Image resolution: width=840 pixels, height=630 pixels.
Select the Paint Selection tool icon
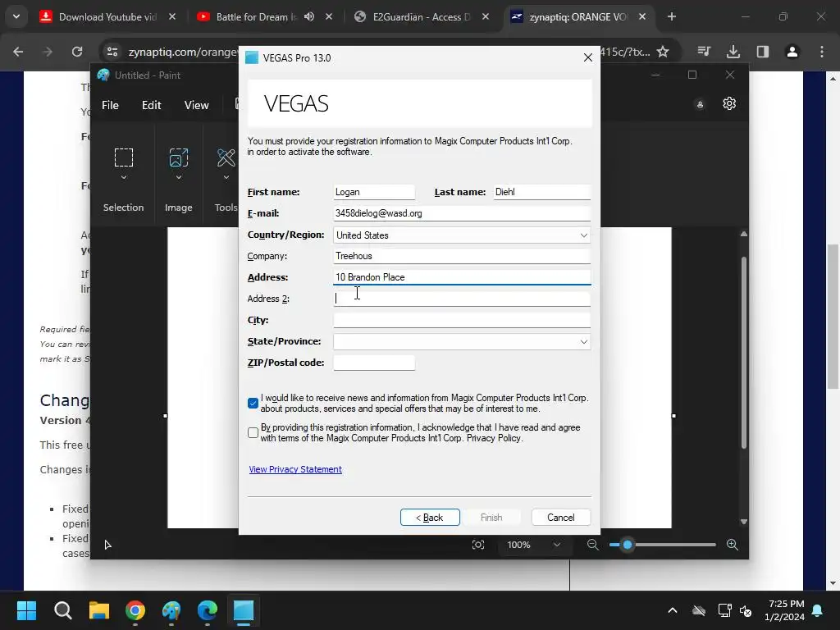click(x=124, y=157)
